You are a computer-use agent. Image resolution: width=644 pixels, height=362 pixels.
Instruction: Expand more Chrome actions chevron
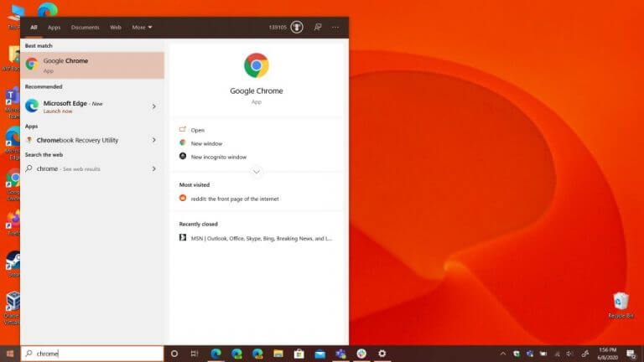[x=257, y=172]
